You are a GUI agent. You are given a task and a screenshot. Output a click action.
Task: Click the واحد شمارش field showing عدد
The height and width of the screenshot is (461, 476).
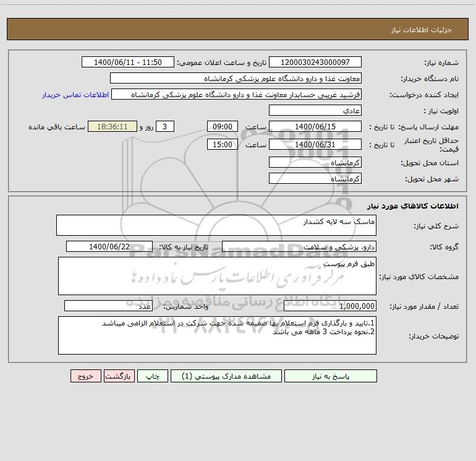(108, 306)
